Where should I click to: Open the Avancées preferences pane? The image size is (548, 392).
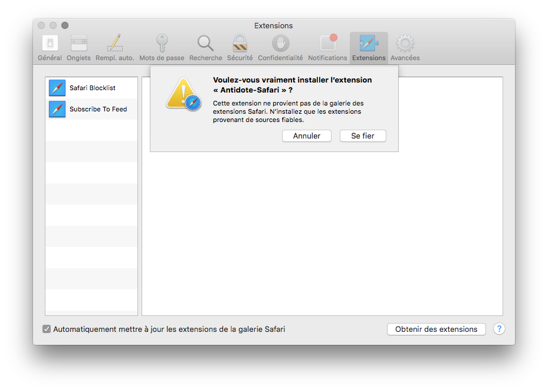coord(405,48)
